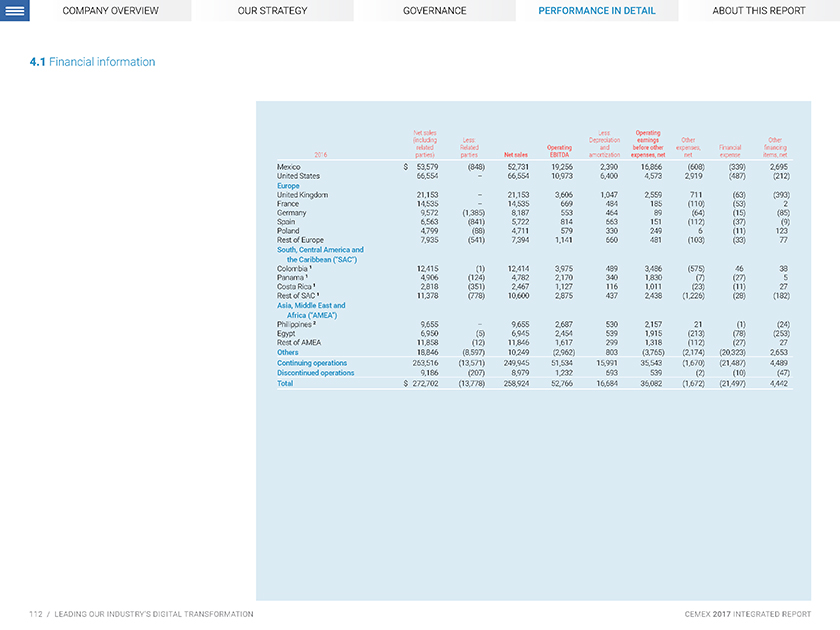Click the Discontinued operations row label
Image resolution: width=840 pixels, height=630 pixels.
315,373
